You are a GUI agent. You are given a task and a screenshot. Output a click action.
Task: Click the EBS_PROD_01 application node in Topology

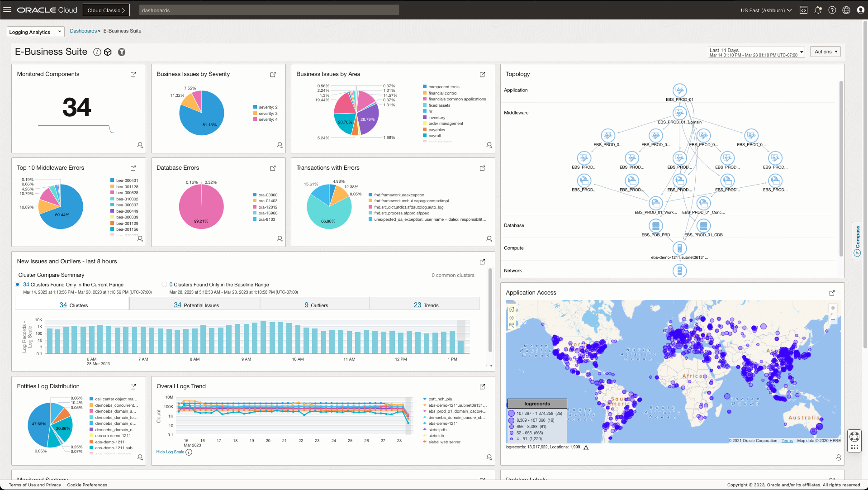pos(679,90)
